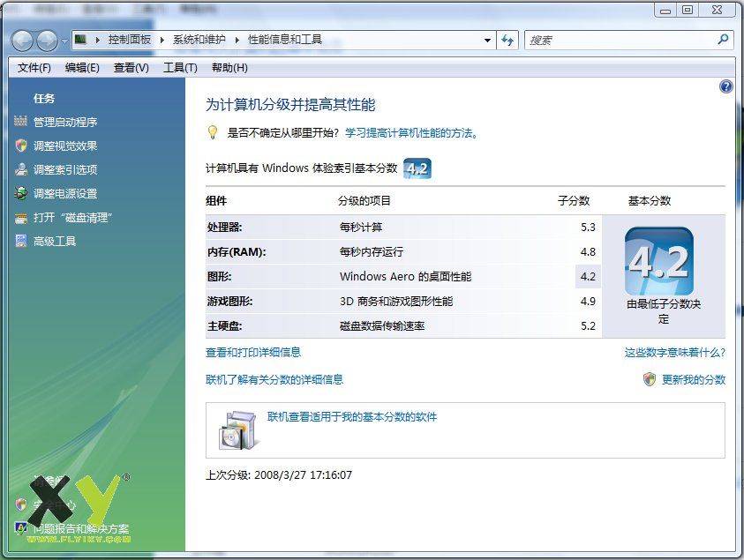Open 查看和打印详细信息 link
This screenshot has height=560, width=744.
(253, 352)
